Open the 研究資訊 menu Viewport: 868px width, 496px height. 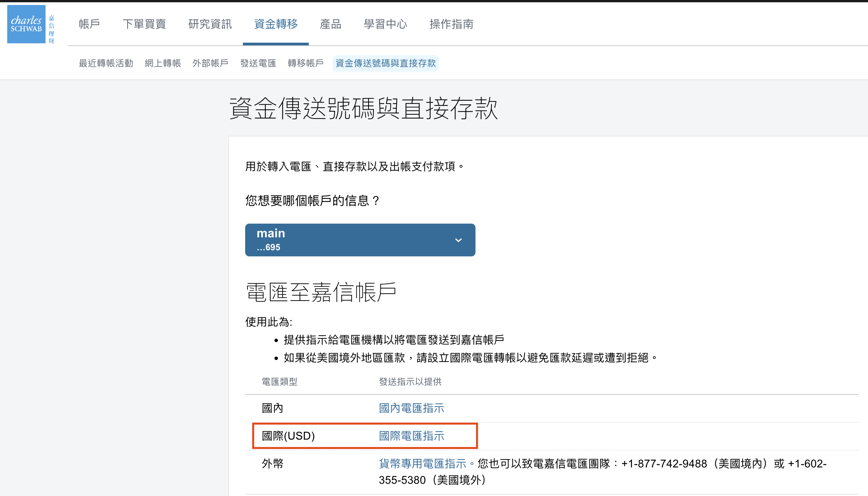click(210, 24)
